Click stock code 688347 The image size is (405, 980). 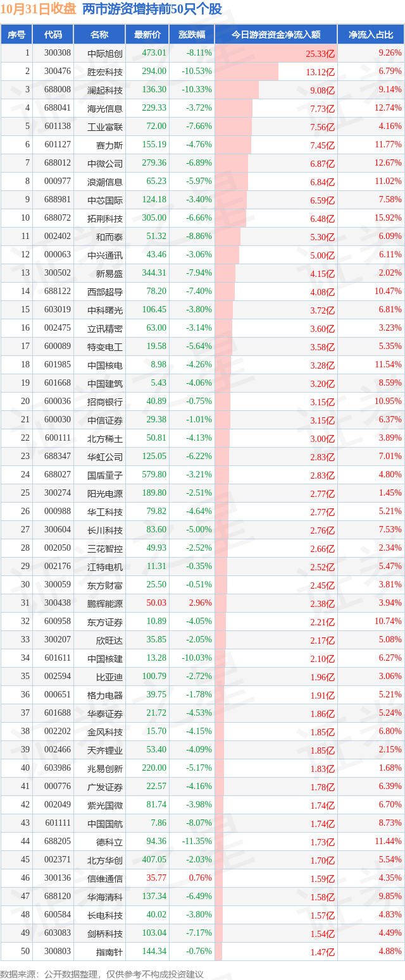pos(58,457)
